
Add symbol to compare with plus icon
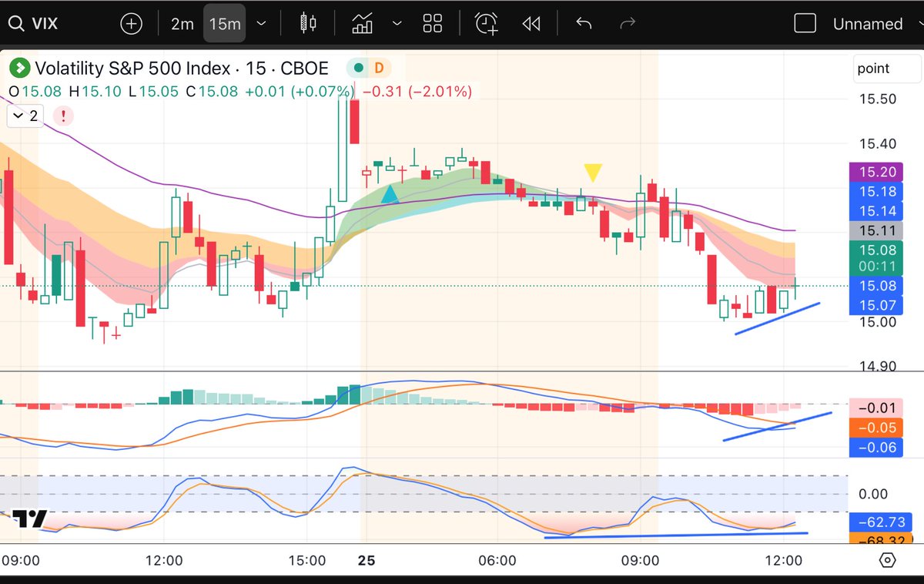pos(132,24)
